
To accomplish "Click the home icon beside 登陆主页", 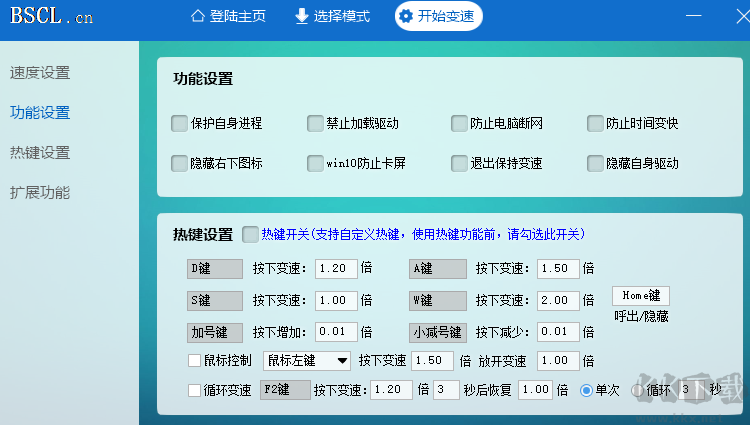I will 198,16.
